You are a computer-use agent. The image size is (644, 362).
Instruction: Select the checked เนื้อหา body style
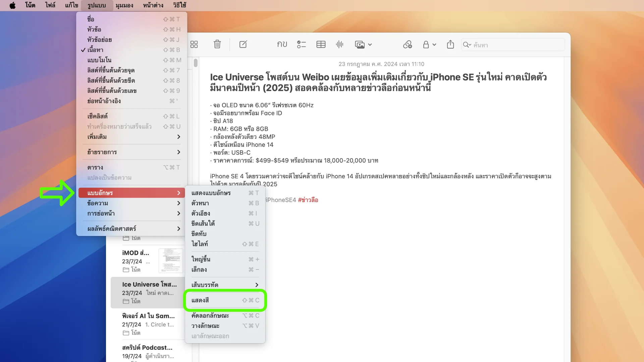(96, 50)
